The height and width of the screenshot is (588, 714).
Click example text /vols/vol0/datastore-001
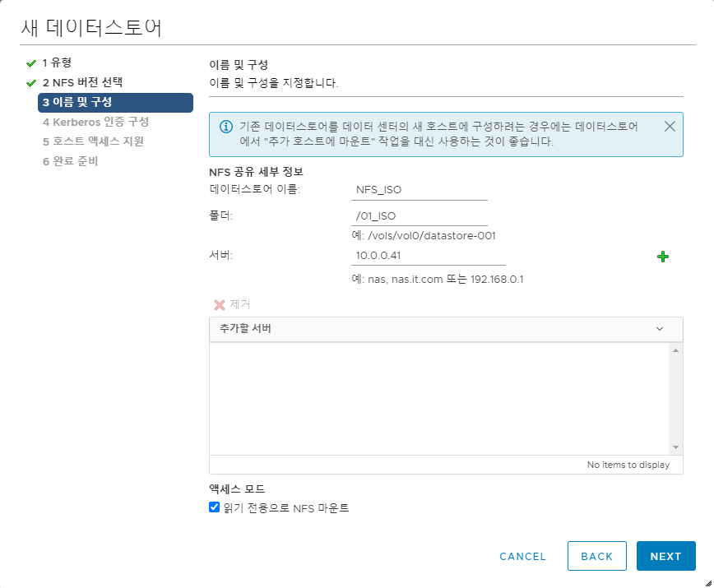tap(431, 236)
